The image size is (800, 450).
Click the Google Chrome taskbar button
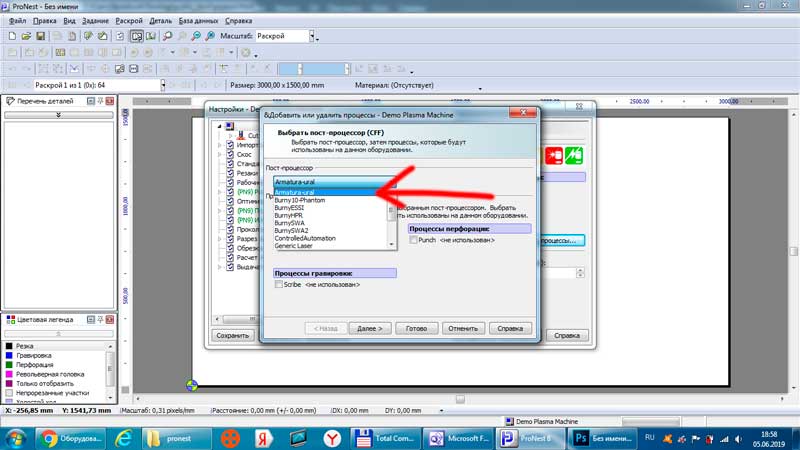click(71, 438)
